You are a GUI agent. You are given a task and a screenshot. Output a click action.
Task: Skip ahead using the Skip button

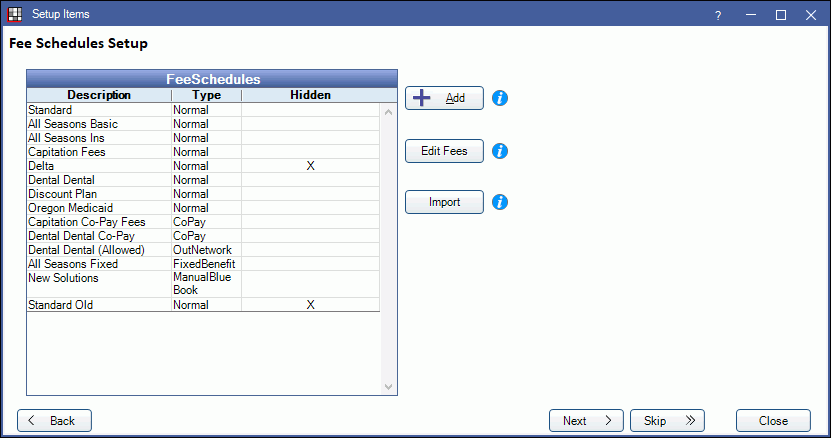667,421
